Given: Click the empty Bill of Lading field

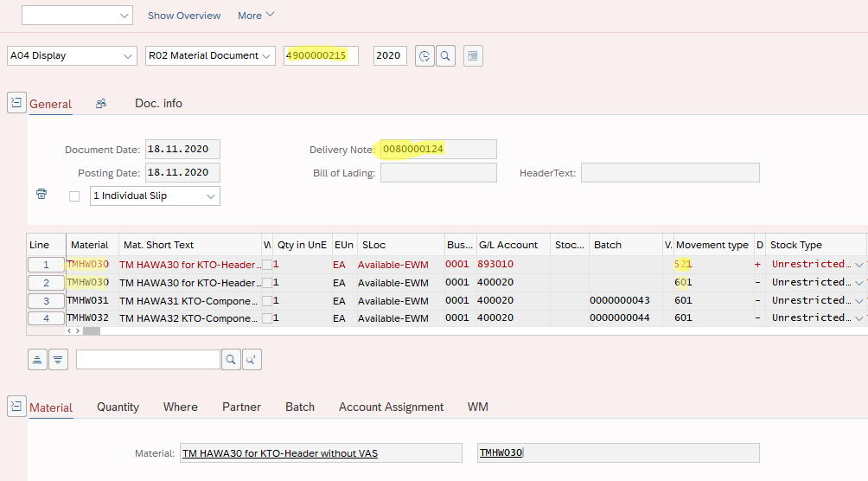Looking at the screenshot, I should coord(438,173).
